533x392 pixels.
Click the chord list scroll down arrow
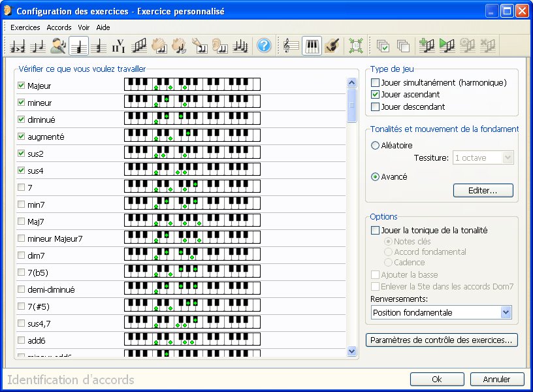tap(352, 351)
